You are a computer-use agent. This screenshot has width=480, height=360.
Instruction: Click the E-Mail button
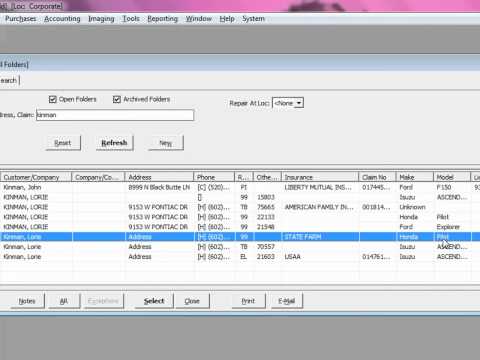tap(287, 301)
